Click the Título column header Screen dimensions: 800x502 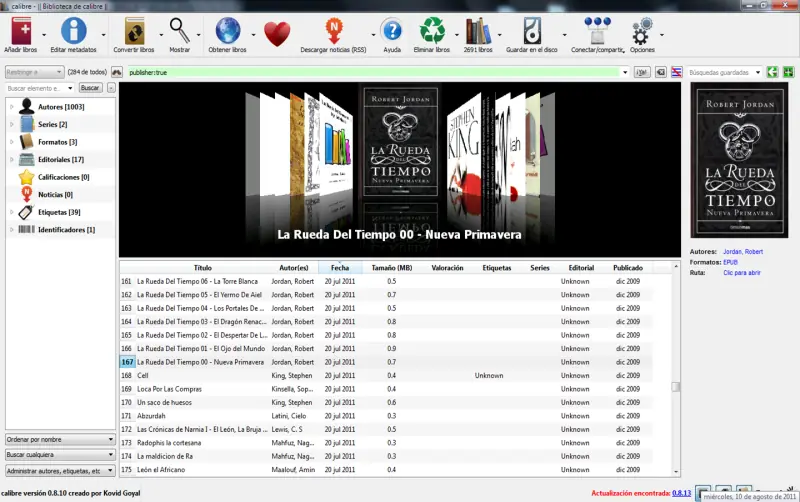[x=203, y=267]
